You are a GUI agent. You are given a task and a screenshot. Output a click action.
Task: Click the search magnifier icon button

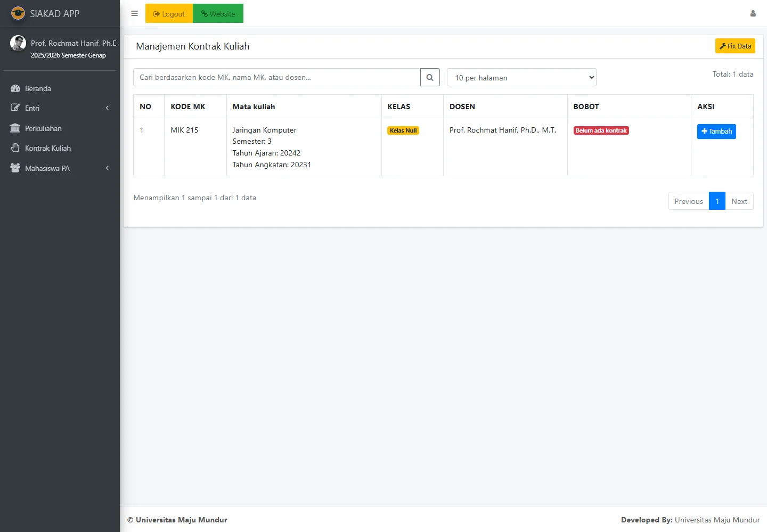pyautogui.click(x=430, y=77)
